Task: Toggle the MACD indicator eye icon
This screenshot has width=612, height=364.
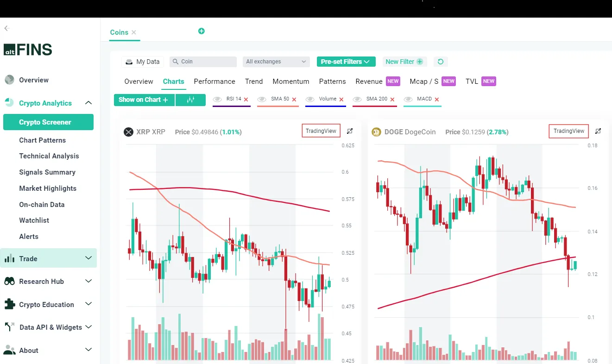Action: click(408, 99)
